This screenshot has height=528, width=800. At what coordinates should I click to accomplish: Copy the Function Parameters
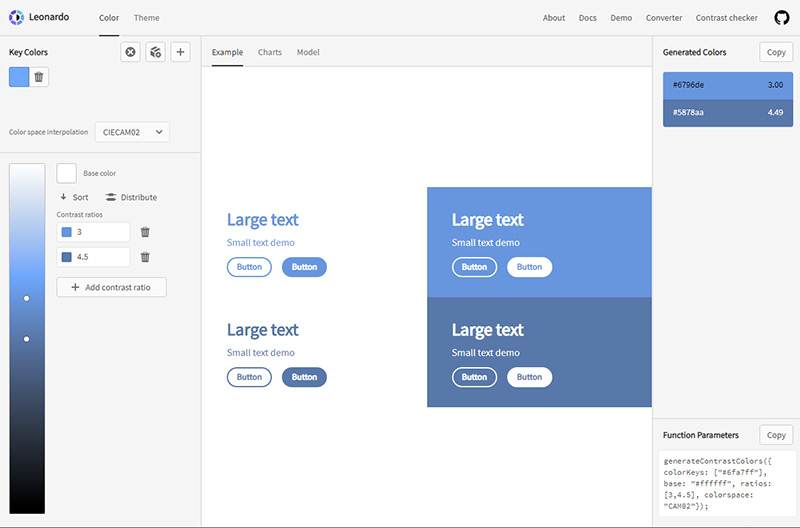click(776, 435)
